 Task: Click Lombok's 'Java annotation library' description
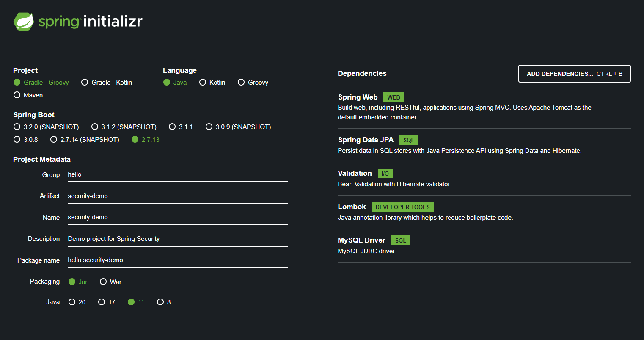pos(425,218)
